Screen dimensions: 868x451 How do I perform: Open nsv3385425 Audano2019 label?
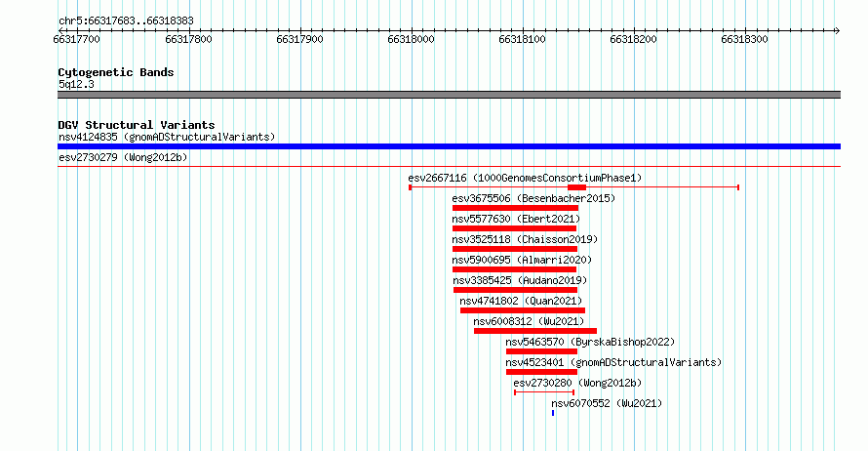coord(520,280)
